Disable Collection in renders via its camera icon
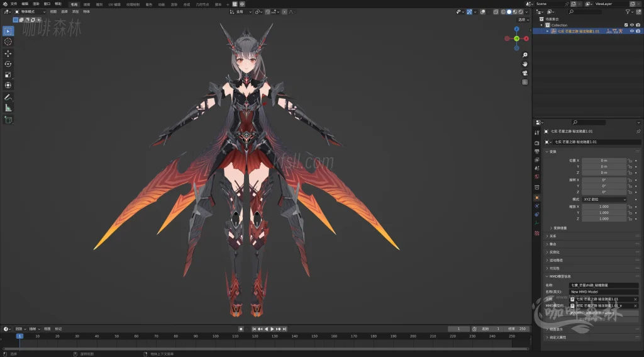 pos(638,25)
